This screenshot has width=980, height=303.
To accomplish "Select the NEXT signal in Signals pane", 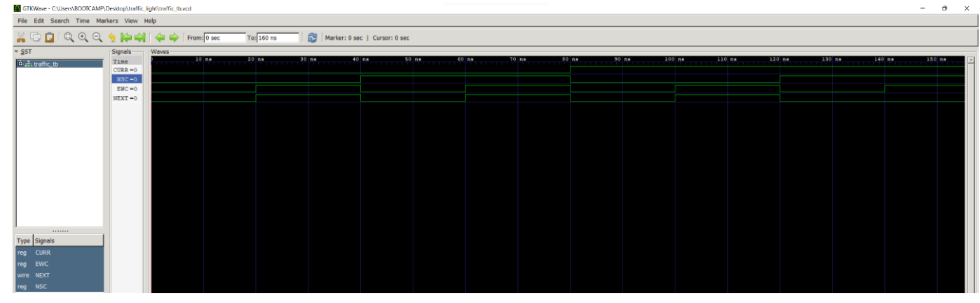I will coord(126,98).
